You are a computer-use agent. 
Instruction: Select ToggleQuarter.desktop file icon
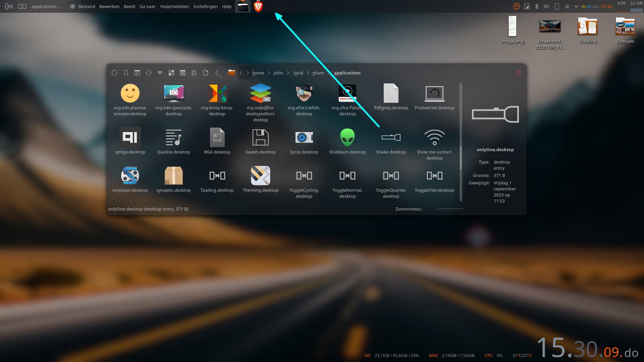point(391,176)
